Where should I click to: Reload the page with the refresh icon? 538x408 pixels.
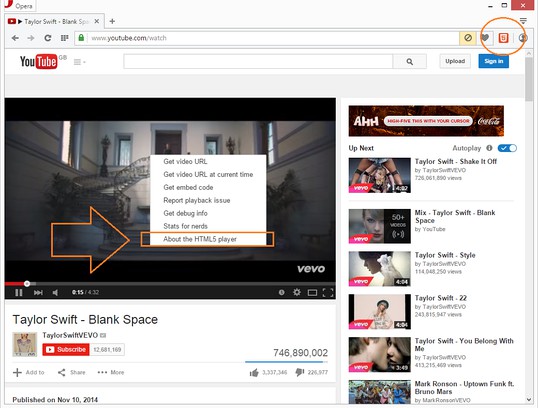coord(48,38)
